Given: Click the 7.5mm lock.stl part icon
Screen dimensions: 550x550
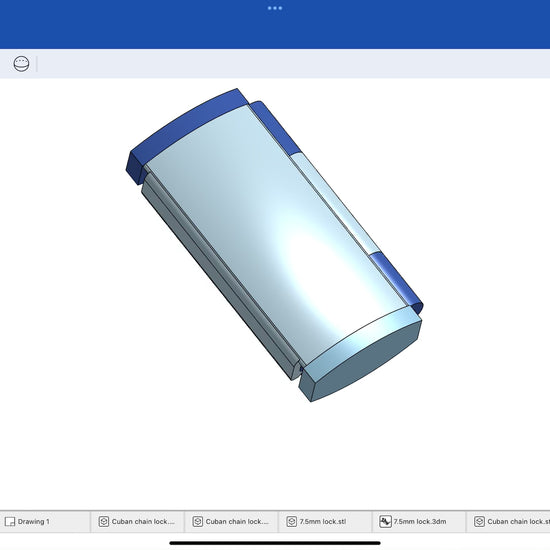Looking at the screenshot, I should pyautogui.click(x=291, y=522).
